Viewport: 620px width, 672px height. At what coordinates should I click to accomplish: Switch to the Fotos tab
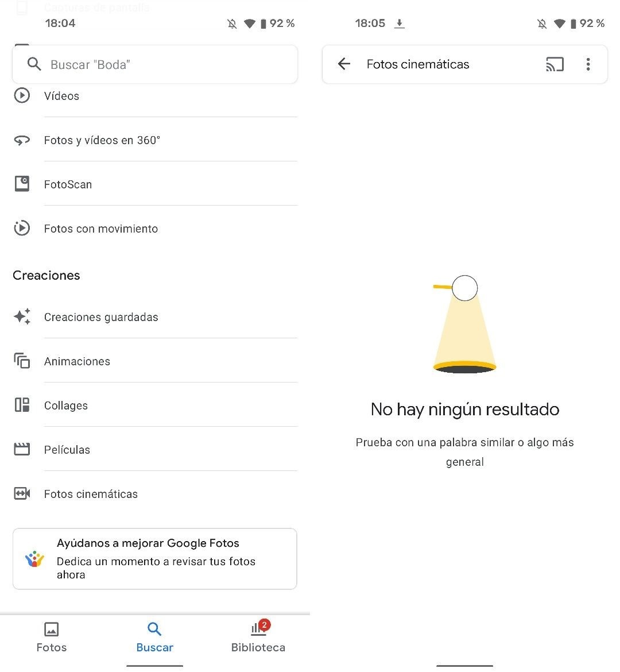(x=52, y=638)
